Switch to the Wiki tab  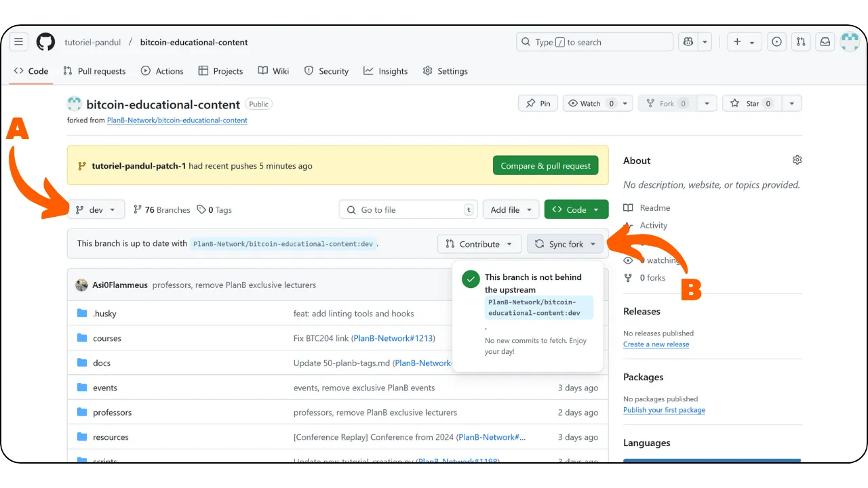[x=273, y=71]
